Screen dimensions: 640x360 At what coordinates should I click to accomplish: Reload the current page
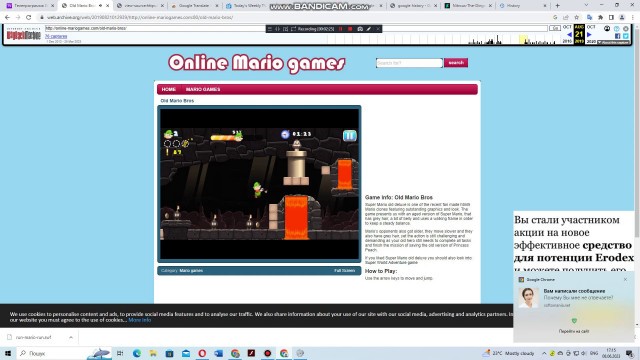[x=29, y=17]
